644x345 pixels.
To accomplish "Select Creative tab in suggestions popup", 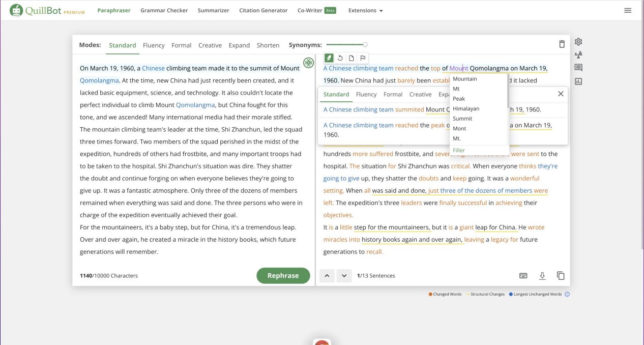I will (x=420, y=94).
